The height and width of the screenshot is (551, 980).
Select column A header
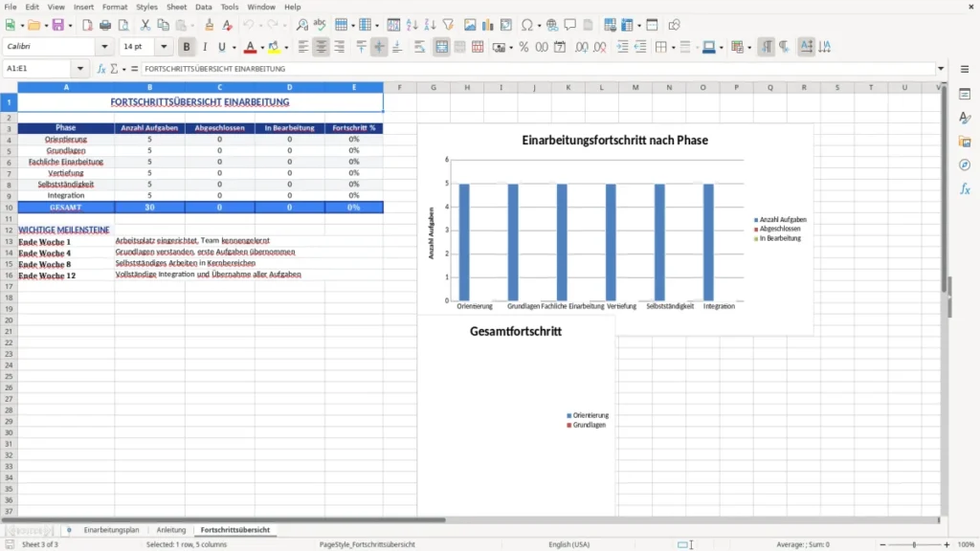pos(66,87)
